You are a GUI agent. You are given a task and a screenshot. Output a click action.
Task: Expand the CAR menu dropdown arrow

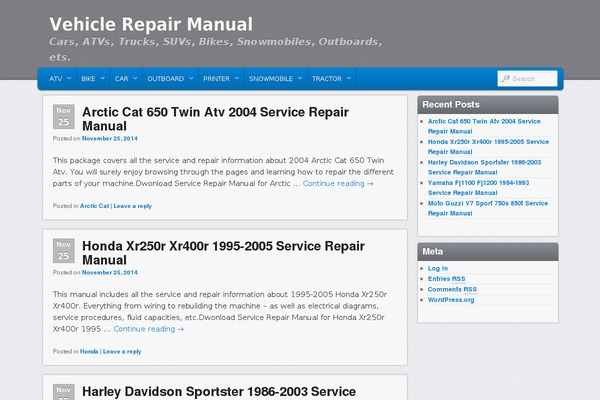click(135, 78)
